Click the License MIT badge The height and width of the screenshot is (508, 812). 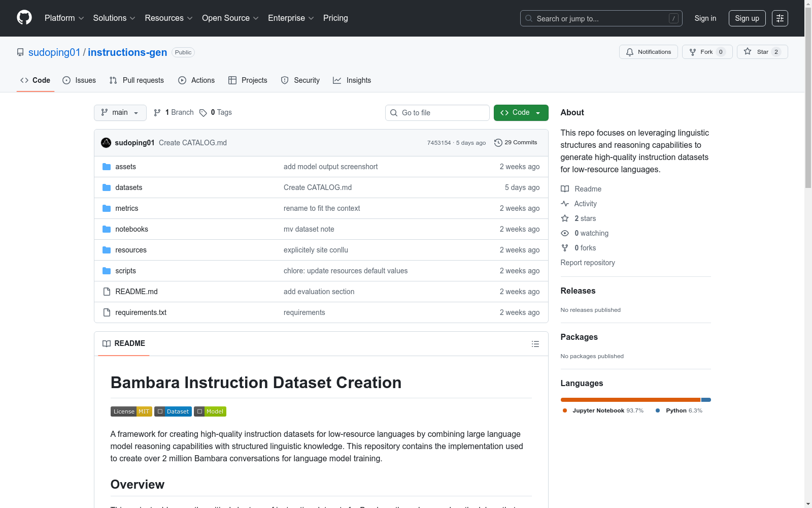(131, 411)
